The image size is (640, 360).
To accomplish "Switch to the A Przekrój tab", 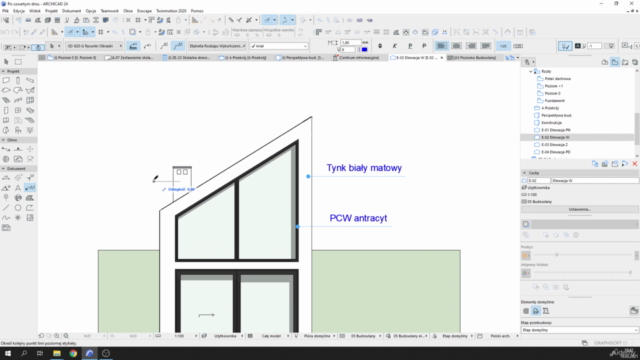I will pos(243,58).
